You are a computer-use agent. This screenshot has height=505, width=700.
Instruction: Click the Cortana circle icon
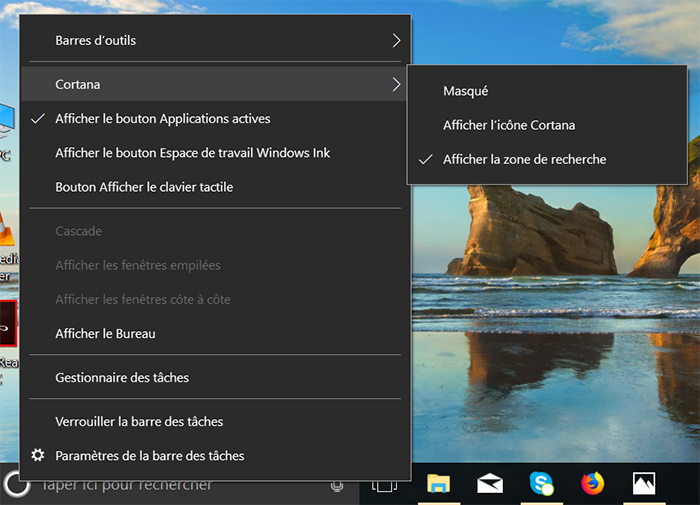(x=16, y=486)
